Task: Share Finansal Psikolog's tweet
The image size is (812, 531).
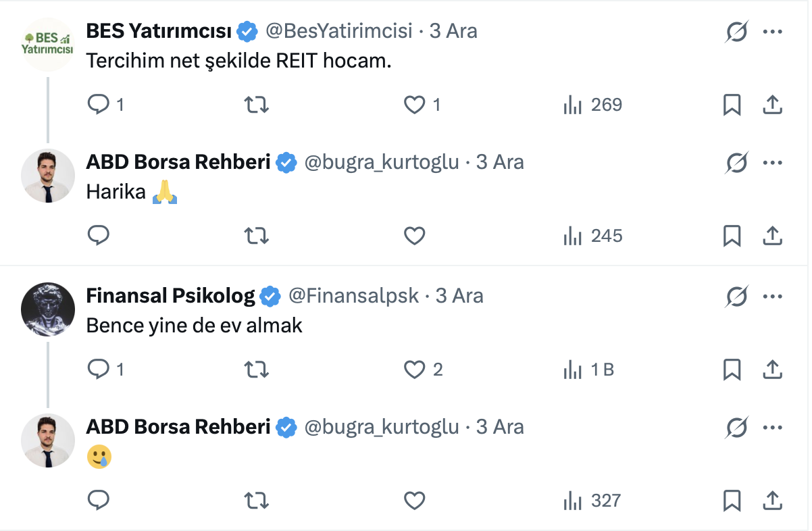Action: pos(772,370)
